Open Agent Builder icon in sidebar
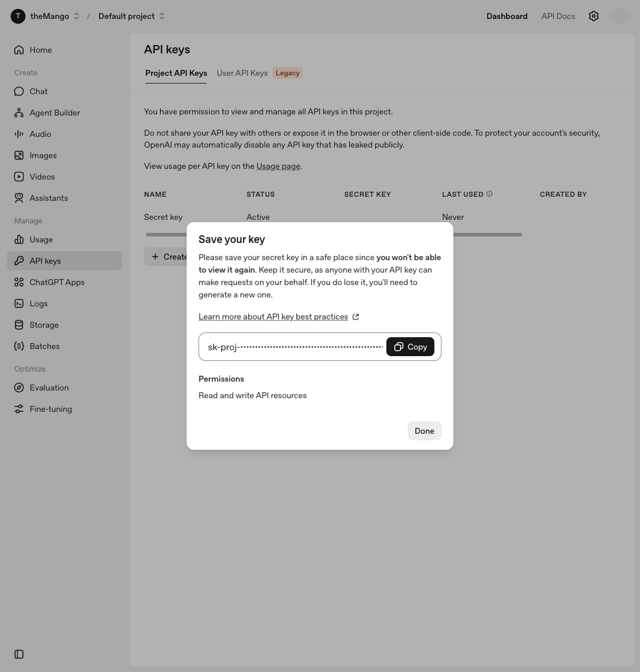640x672 pixels. coord(19,113)
